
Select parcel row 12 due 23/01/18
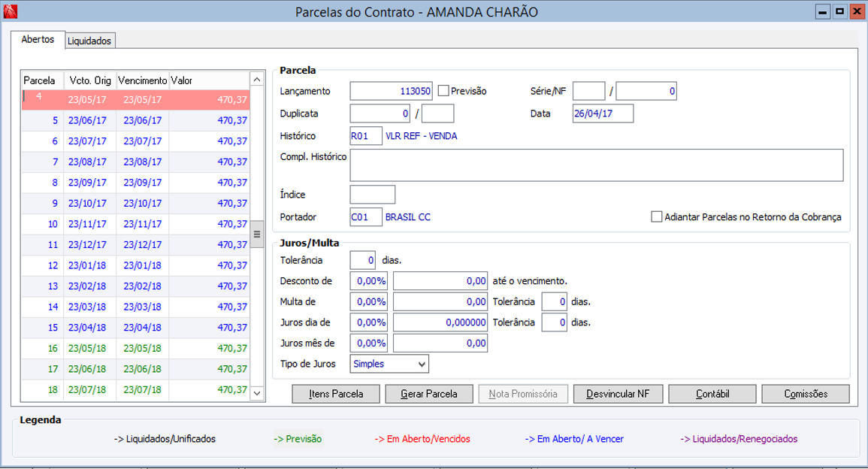(x=135, y=265)
